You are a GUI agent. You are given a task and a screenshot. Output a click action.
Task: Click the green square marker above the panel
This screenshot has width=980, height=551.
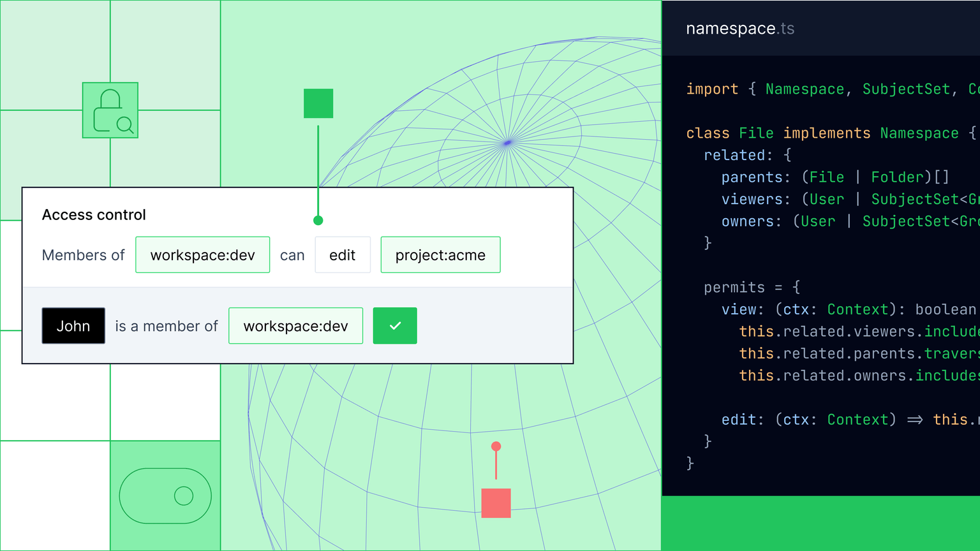tap(318, 103)
